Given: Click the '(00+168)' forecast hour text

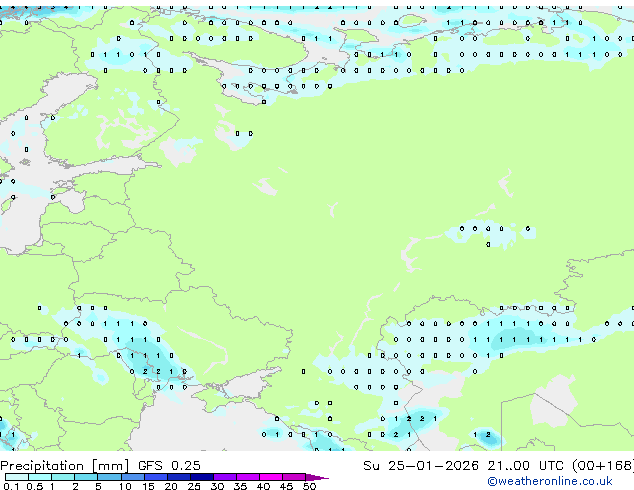Looking at the screenshot, I should [603, 466].
